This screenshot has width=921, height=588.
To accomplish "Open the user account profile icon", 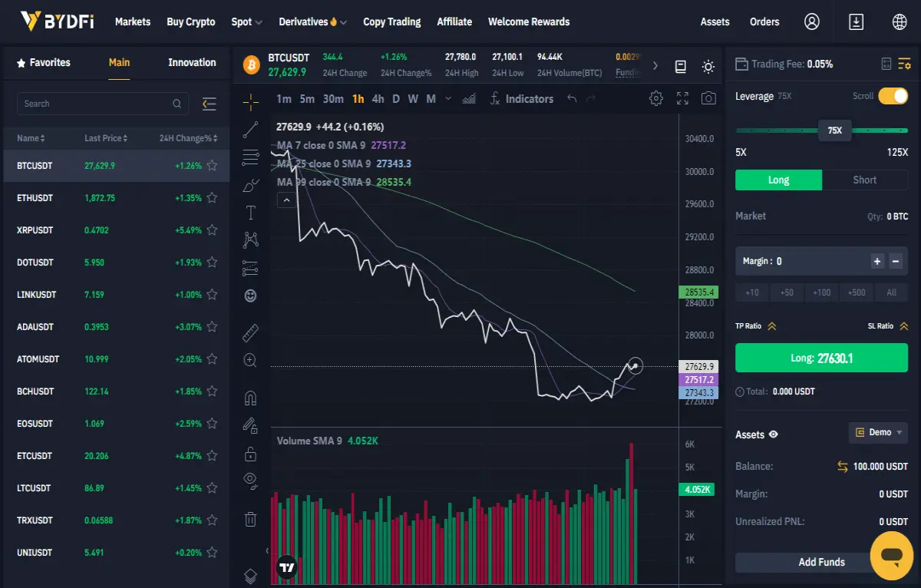I will pyautogui.click(x=812, y=21).
